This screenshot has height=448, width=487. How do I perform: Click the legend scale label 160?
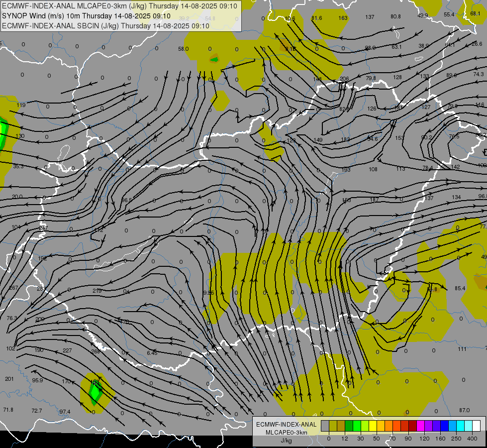(440, 439)
